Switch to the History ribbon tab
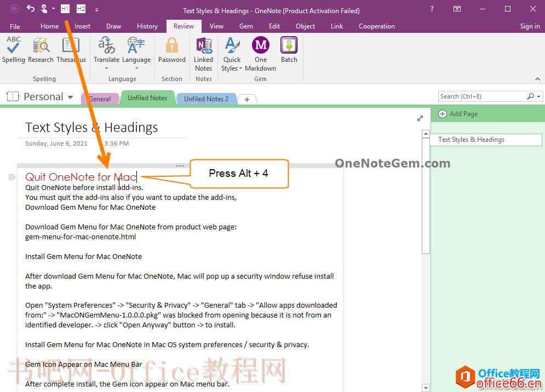 (147, 26)
